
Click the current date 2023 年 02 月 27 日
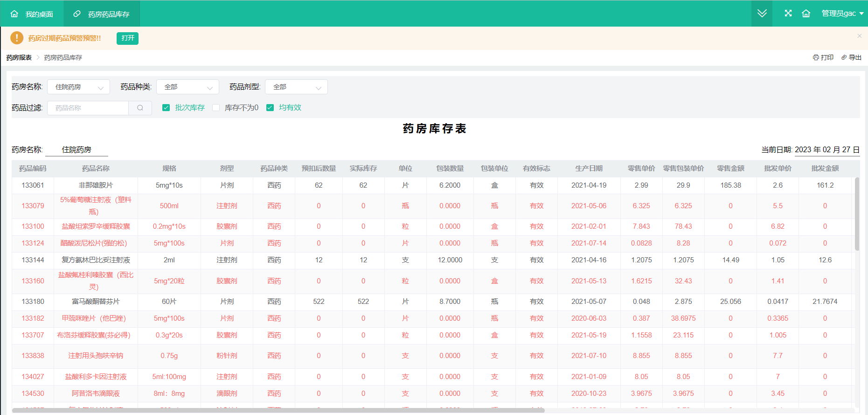[827, 150]
